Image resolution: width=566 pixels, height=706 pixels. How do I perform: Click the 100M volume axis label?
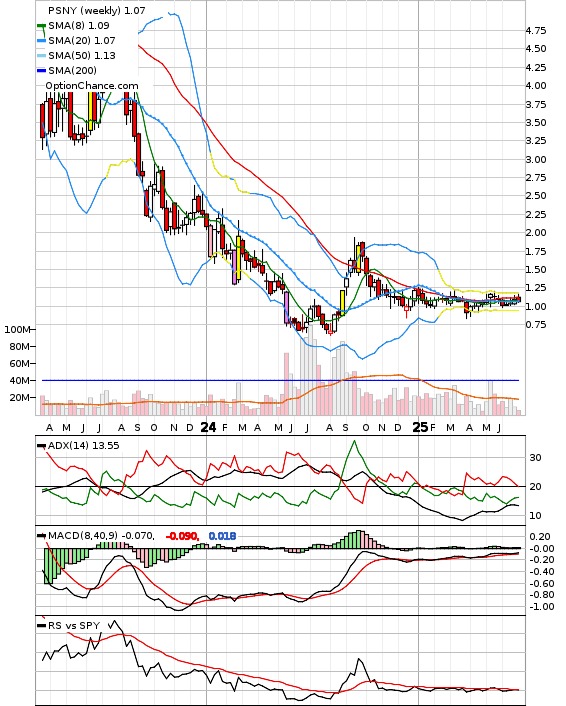coord(17,330)
